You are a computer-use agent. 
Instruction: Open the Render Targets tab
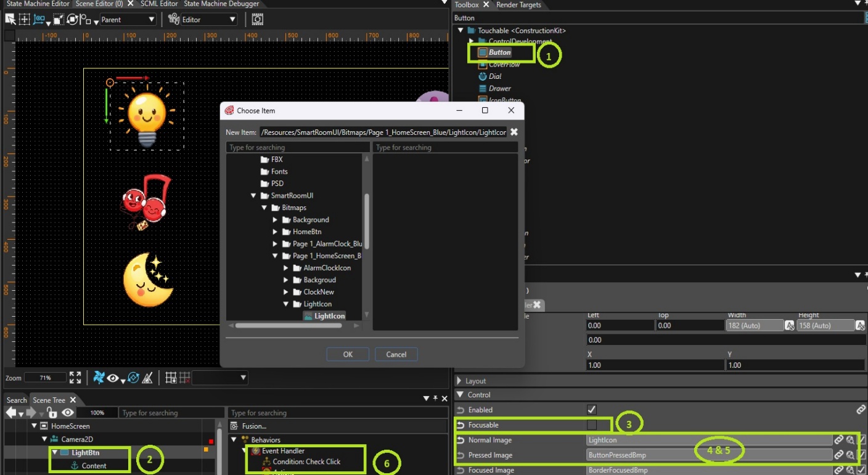518,4
